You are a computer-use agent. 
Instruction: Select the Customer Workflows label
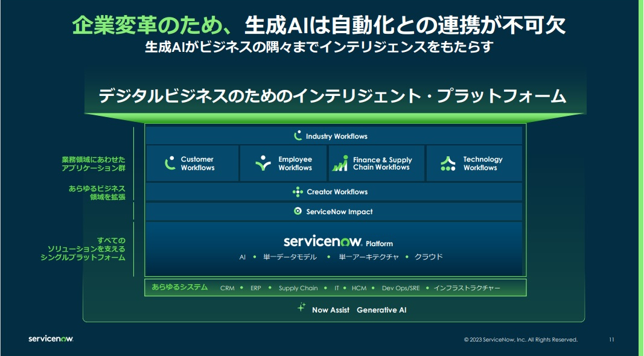[197, 164]
